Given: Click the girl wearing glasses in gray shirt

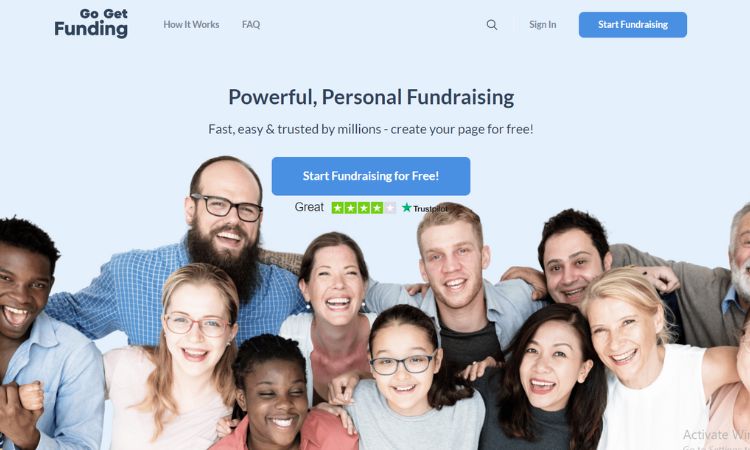Looking at the screenshot, I should tap(407, 378).
